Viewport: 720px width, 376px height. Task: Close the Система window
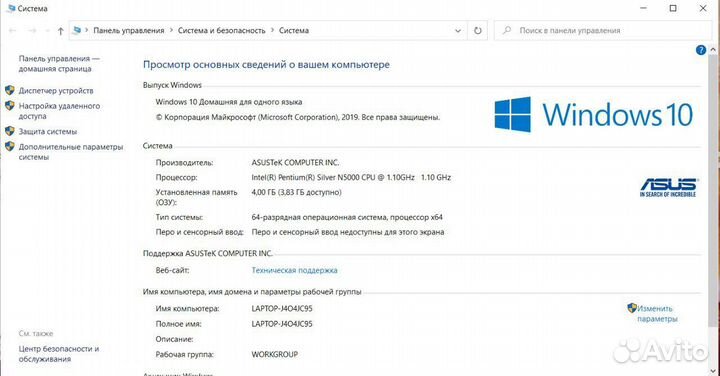pyautogui.click(x=703, y=8)
